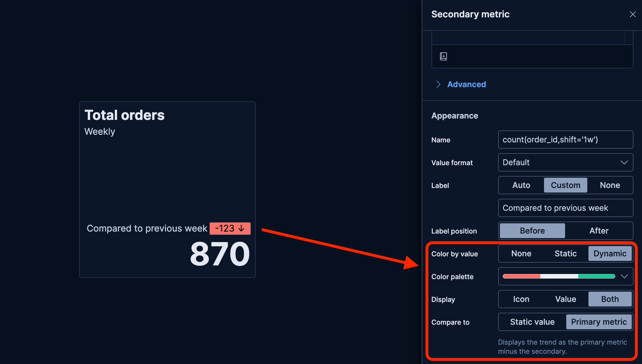This screenshot has width=642, height=364.
Task: Close the Secondary metric panel with the X
Action: 633,14
